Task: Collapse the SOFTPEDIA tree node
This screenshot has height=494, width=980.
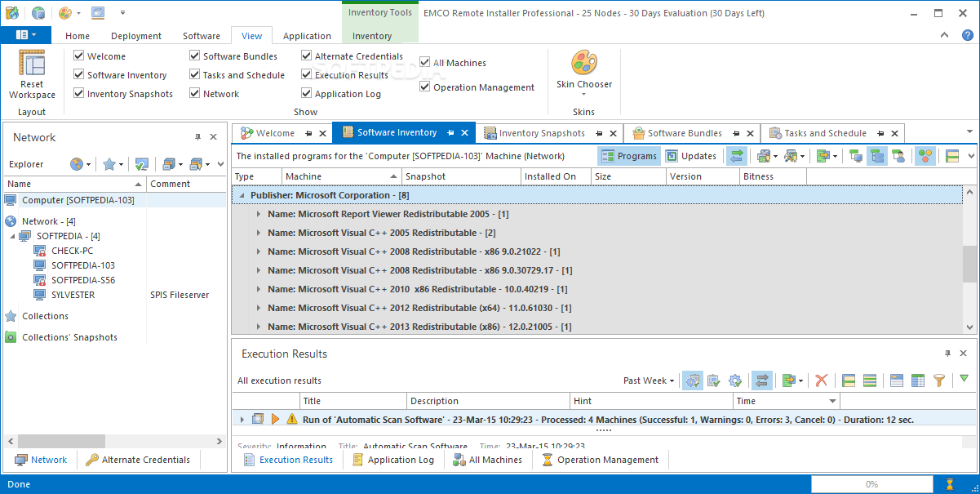Action: 11,236
